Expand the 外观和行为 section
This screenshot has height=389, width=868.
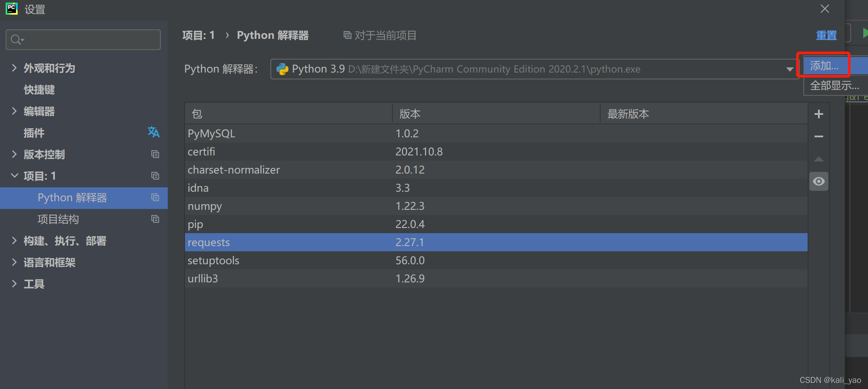[x=14, y=68]
